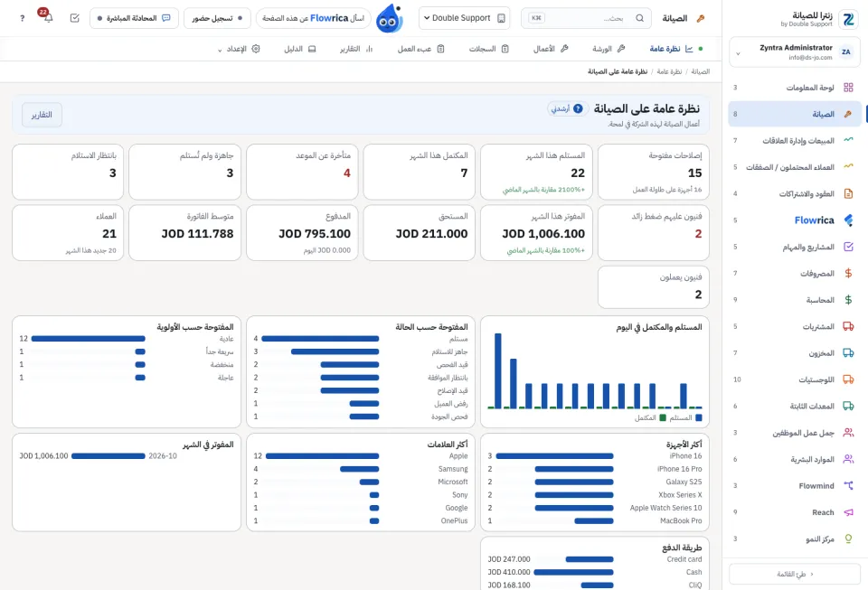Click the iPhone 16 bar in أكثر الأجهزة chart

(x=554, y=456)
